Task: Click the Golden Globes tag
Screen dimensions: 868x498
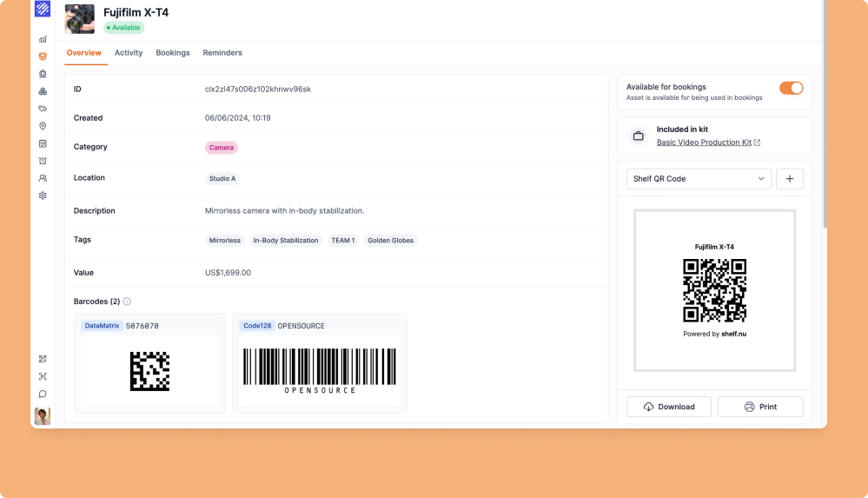Action: click(x=390, y=241)
